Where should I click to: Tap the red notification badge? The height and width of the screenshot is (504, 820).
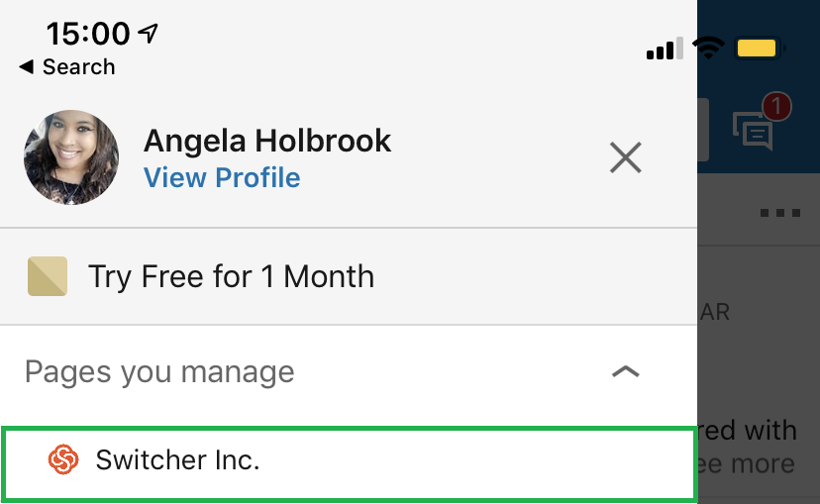click(x=776, y=106)
